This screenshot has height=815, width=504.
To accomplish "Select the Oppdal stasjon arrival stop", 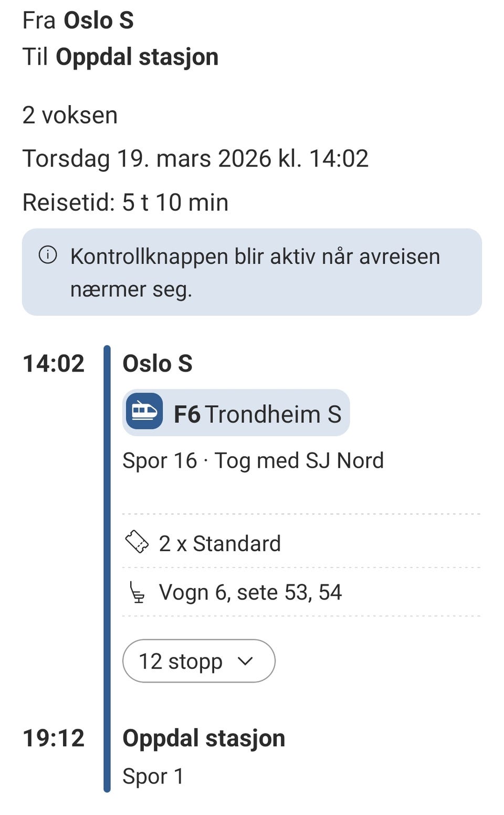I will (x=204, y=738).
